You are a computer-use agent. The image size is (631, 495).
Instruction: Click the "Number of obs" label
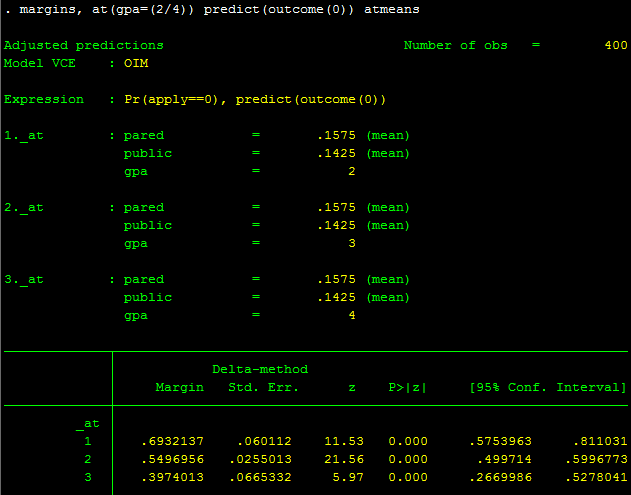(x=455, y=46)
